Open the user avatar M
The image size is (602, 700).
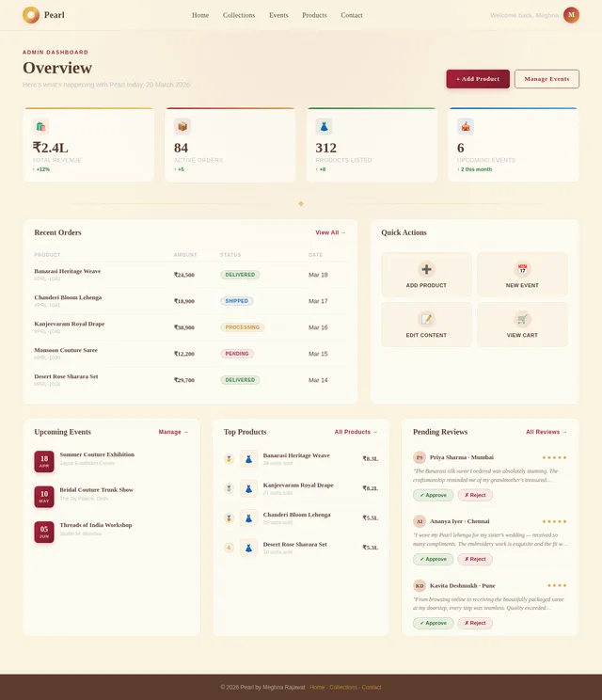[571, 15]
